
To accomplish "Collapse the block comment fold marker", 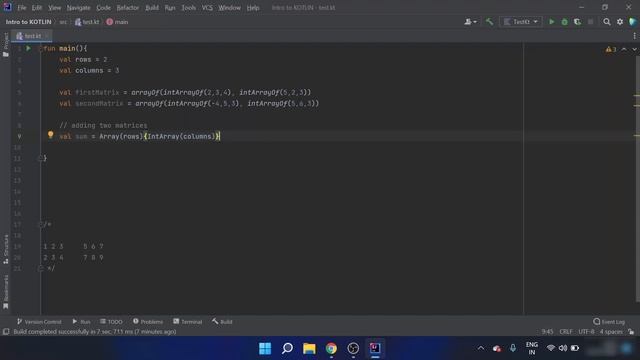I will (40, 224).
